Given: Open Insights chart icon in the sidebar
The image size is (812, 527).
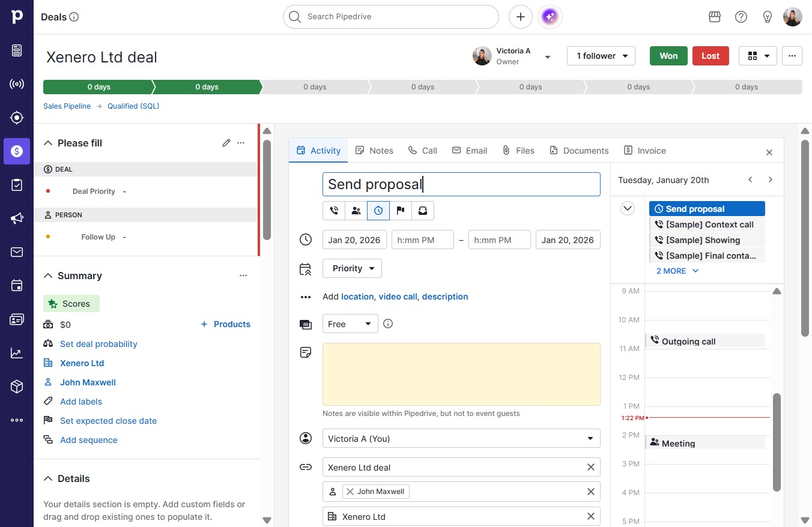Looking at the screenshot, I should 17,353.
